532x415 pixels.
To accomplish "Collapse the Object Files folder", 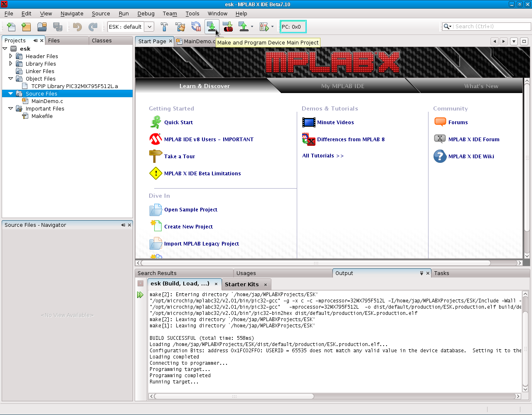I will click(x=11, y=79).
